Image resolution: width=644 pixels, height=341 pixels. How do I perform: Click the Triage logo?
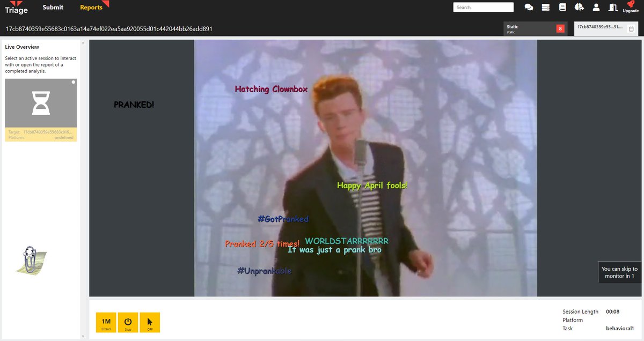16,8
